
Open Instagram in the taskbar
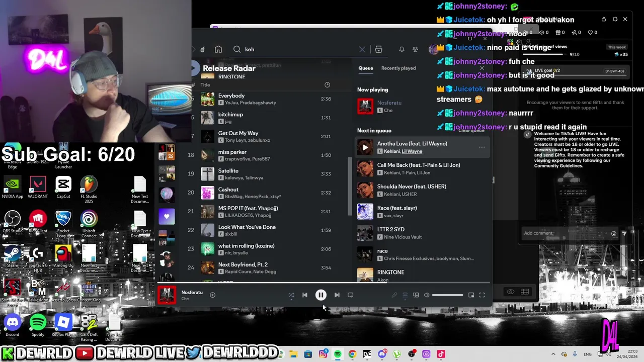[x=323, y=354]
